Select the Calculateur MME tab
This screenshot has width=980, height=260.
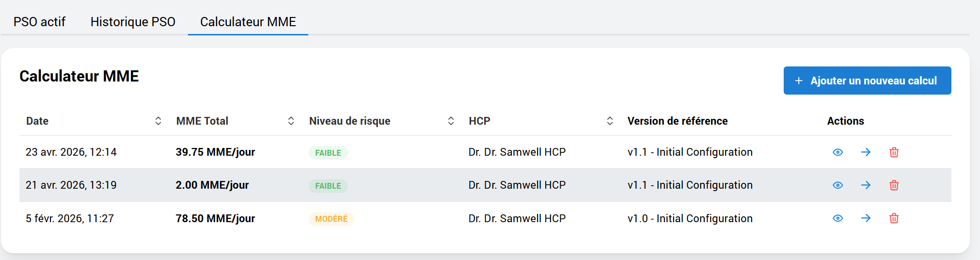click(248, 22)
